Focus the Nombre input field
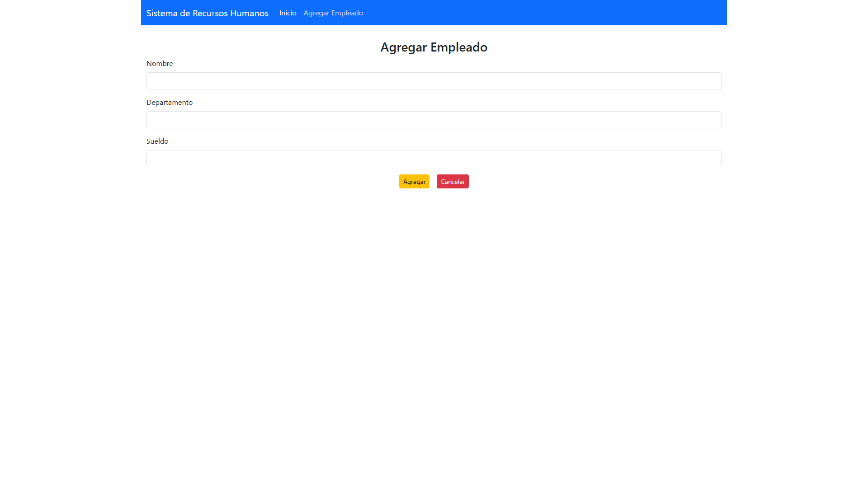The width and height of the screenshot is (868, 488). [x=434, y=81]
